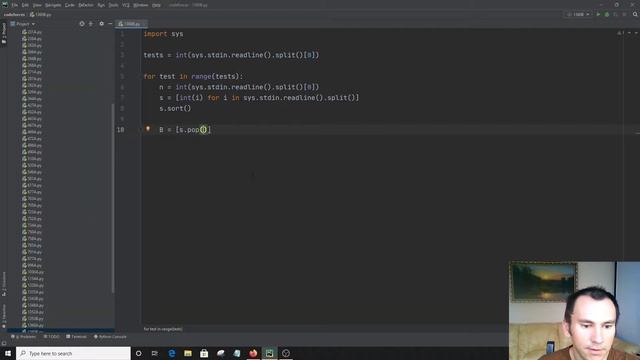Click the 'Type here to search' taskbar box

pyautogui.click(x=73, y=353)
